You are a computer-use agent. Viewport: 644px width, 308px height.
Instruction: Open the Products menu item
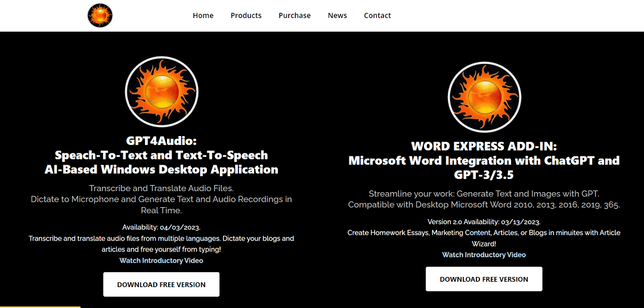(x=246, y=16)
